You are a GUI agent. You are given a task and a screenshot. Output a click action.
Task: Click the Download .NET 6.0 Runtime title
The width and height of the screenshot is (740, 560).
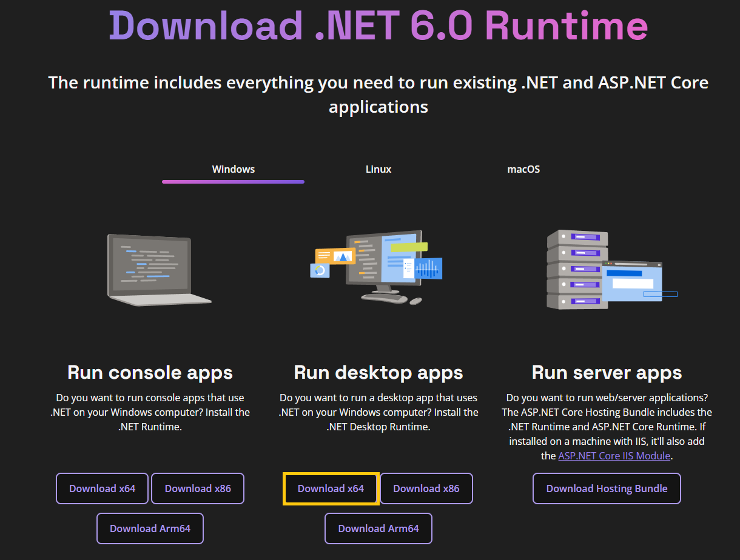click(377, 26)
